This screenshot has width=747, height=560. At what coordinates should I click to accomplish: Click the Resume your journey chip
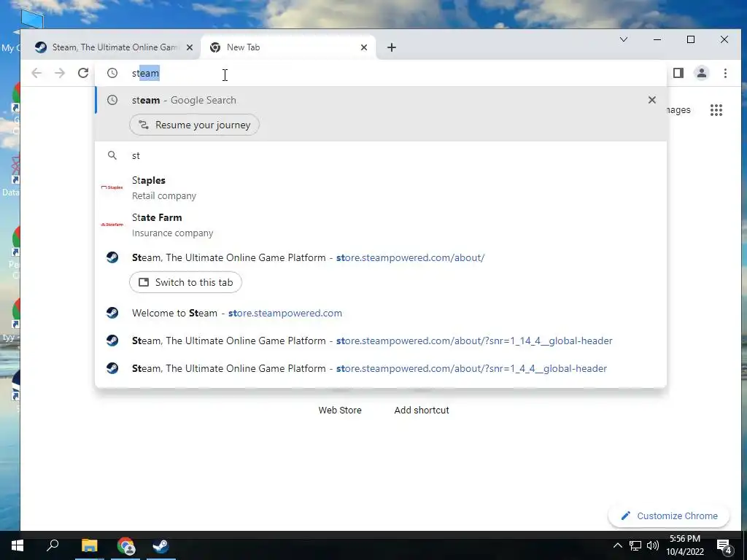(194, 125)
